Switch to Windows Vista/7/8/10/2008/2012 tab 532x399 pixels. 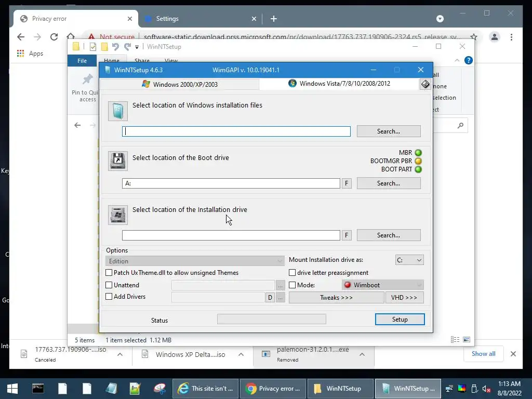339,84
